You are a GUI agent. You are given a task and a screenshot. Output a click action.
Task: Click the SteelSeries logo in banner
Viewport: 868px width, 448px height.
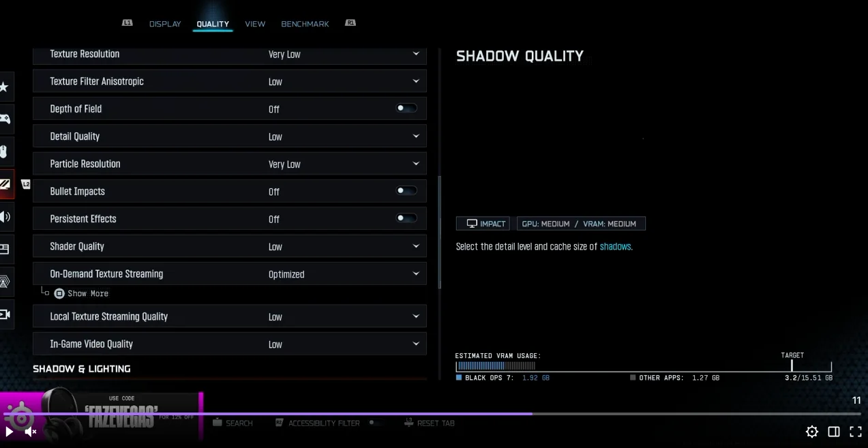click(20, 418)
